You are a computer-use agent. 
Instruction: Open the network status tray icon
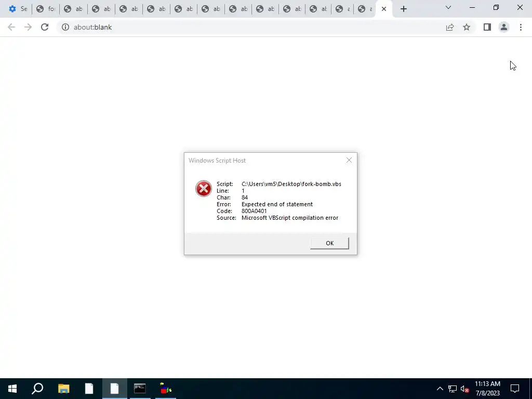(453, 389)
